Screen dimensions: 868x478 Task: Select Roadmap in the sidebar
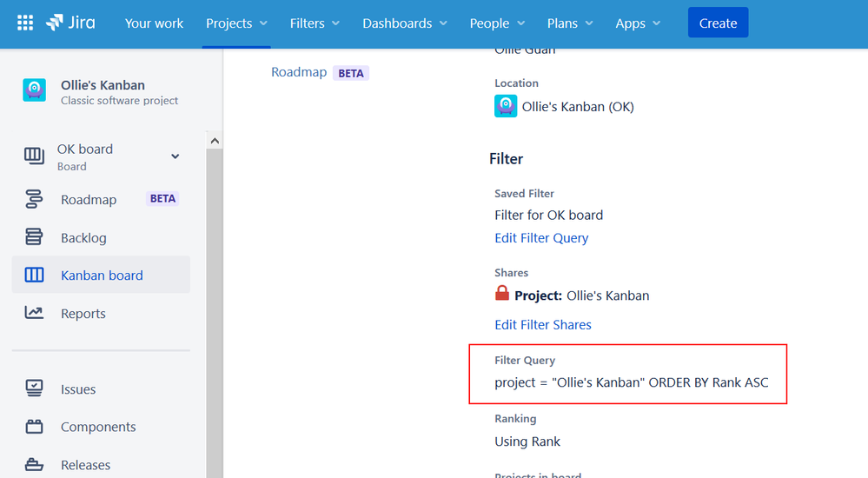click(101, 199)
